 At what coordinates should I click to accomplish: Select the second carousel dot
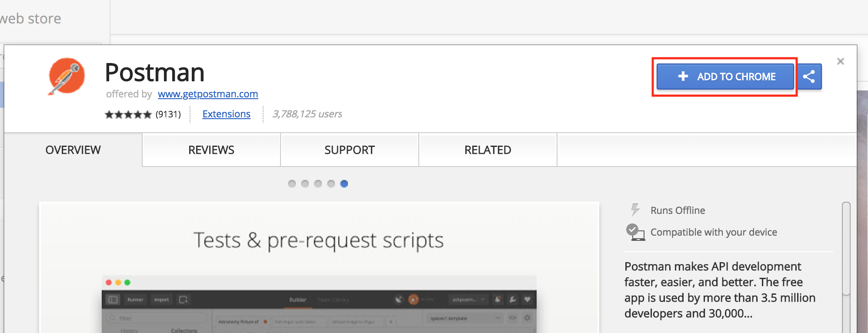pyautogui.click(x=305, y=184)
